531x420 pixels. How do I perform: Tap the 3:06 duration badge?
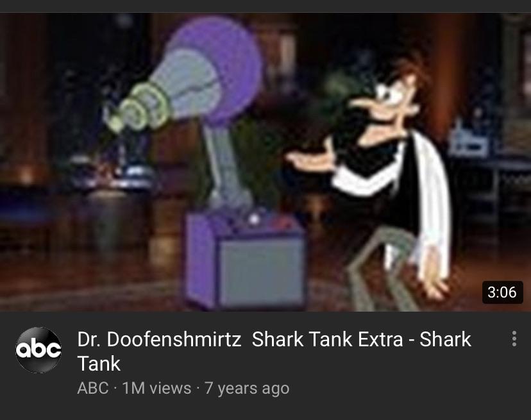pyautogui.click(x=502, y=292)
